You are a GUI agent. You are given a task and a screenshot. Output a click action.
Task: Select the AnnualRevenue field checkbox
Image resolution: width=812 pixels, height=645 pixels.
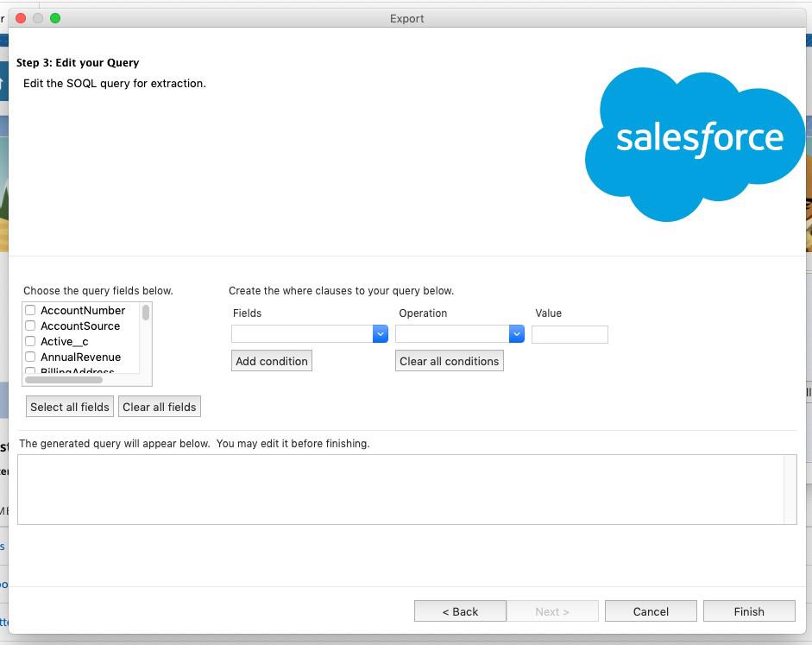click(x=30, y=357)
